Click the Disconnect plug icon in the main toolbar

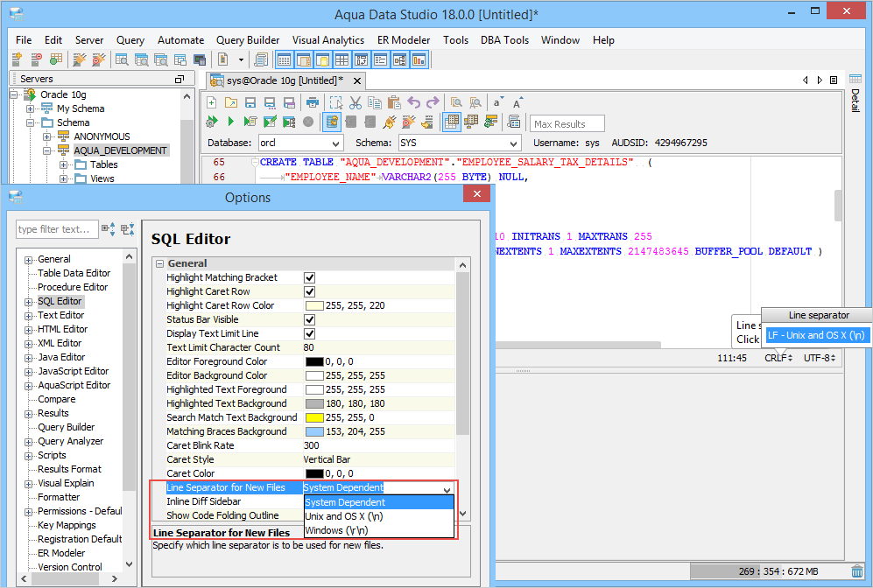click(99, 59)
